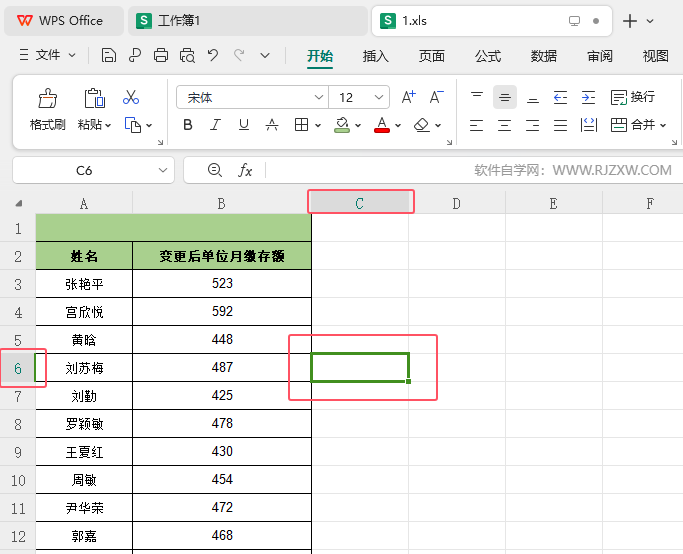Toggle middle vertical alignment
Screen dimensions: 683x554
click(x=505, y=97)
